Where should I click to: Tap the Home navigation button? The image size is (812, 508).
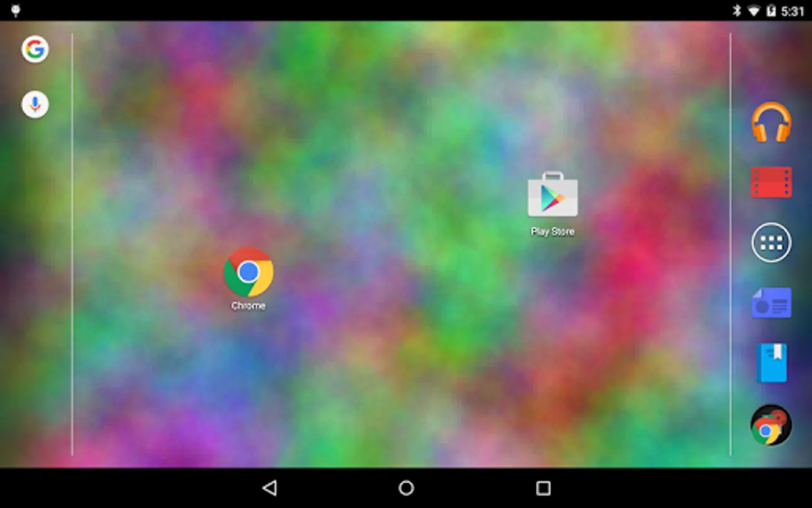406,488
